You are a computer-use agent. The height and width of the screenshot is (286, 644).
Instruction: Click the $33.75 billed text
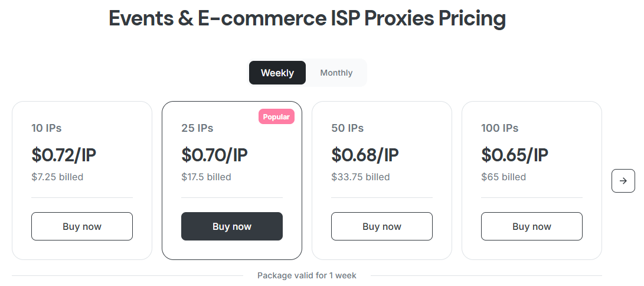360,177
